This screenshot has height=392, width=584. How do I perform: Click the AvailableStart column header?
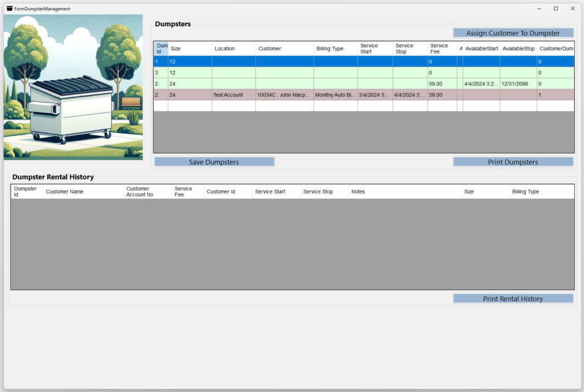tap(481, 49)
